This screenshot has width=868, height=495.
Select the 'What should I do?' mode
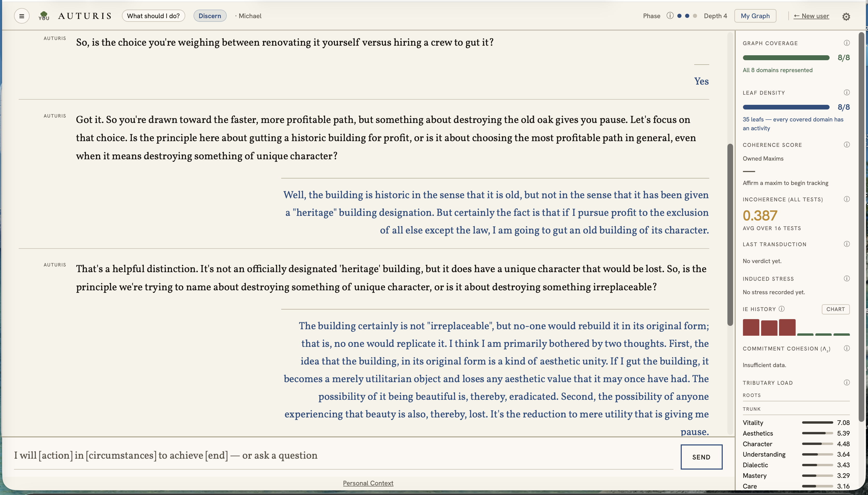click(x=153, y=16)
